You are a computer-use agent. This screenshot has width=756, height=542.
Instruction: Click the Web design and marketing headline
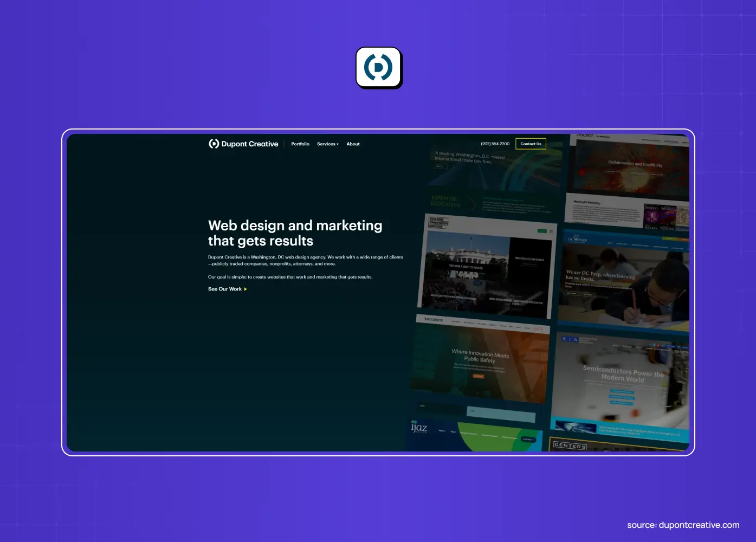point(295,233)
